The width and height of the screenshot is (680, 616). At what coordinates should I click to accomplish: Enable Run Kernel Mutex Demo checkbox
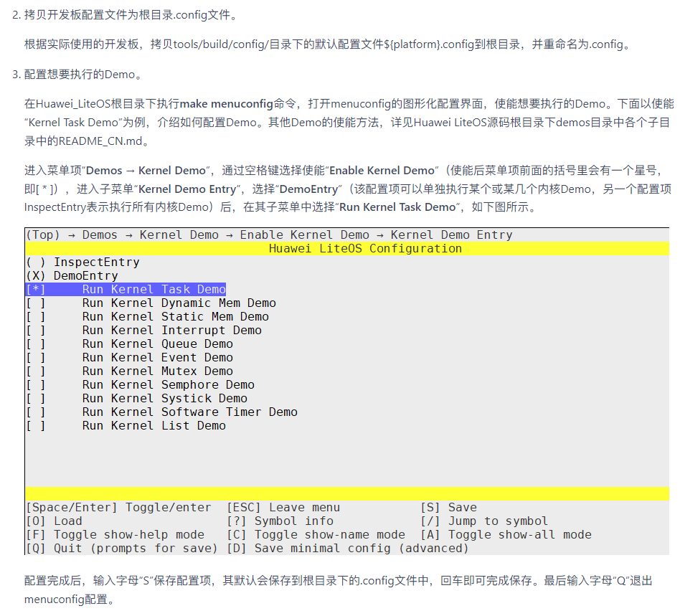[x=36, y=371]
